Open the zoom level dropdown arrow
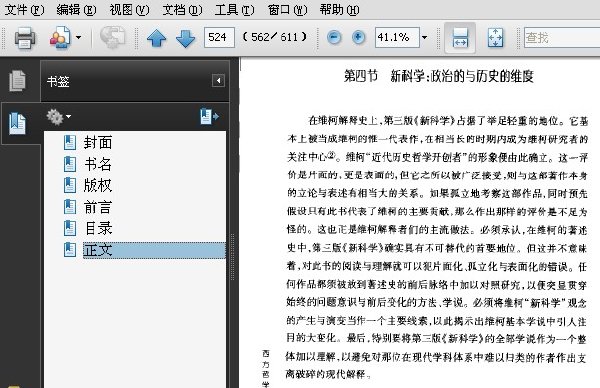The width and height of the screenshot is (600, 388). [x=424, y=37]
